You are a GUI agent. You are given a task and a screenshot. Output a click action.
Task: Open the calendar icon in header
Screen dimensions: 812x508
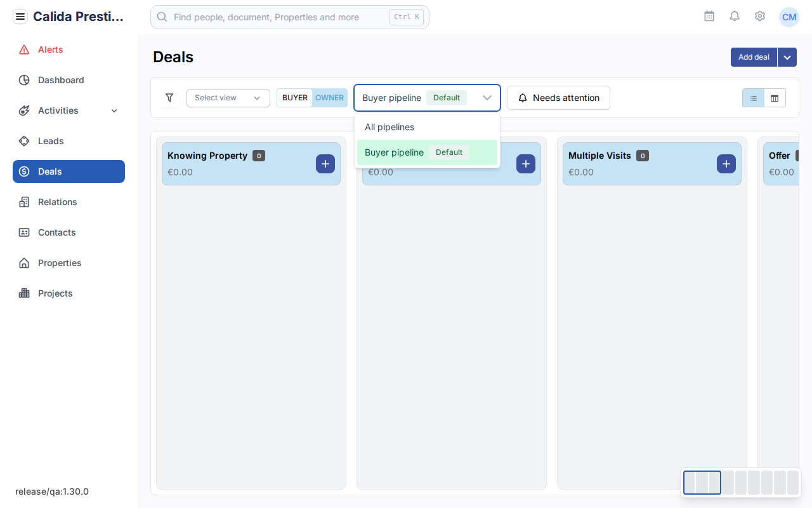click(709, 16)
